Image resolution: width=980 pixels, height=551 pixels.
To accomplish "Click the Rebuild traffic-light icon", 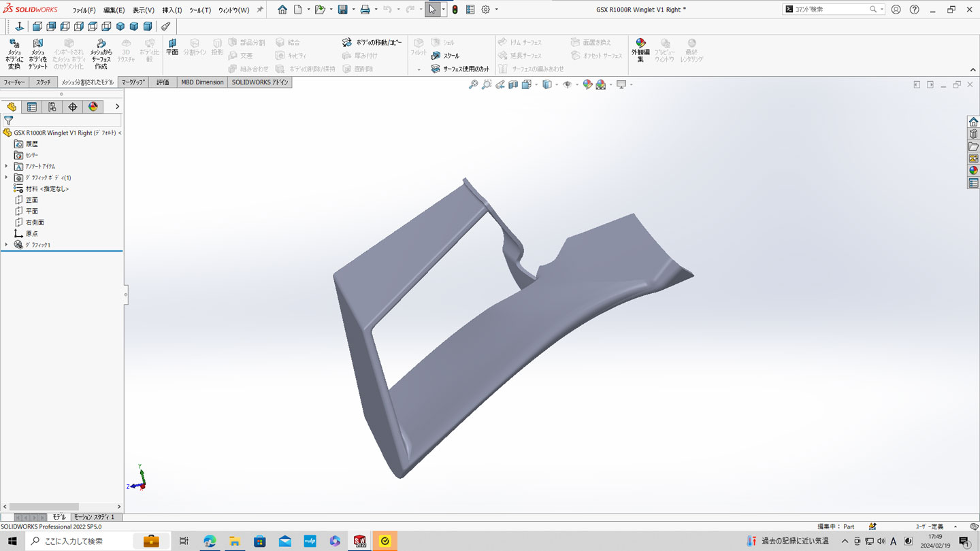I will [455, 10].
